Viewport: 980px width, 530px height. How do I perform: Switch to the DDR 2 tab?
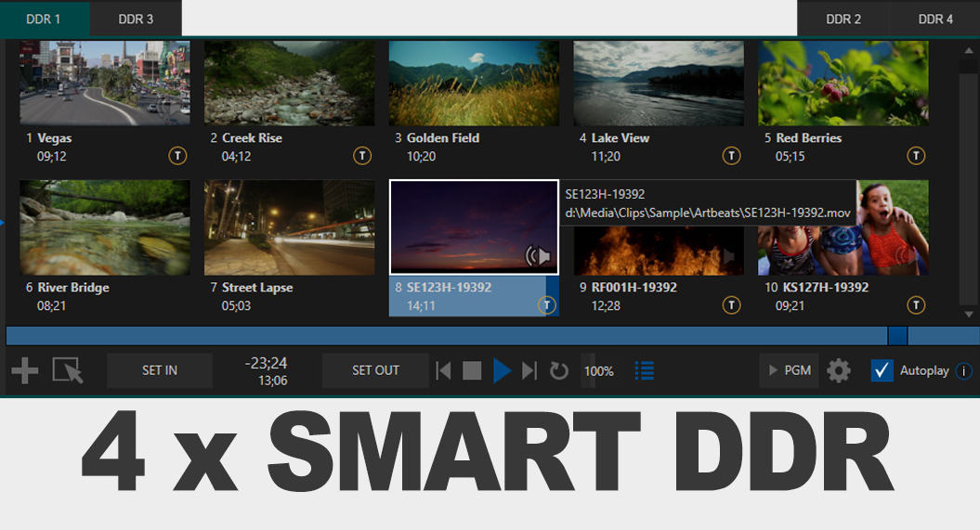tap(843, 19)
